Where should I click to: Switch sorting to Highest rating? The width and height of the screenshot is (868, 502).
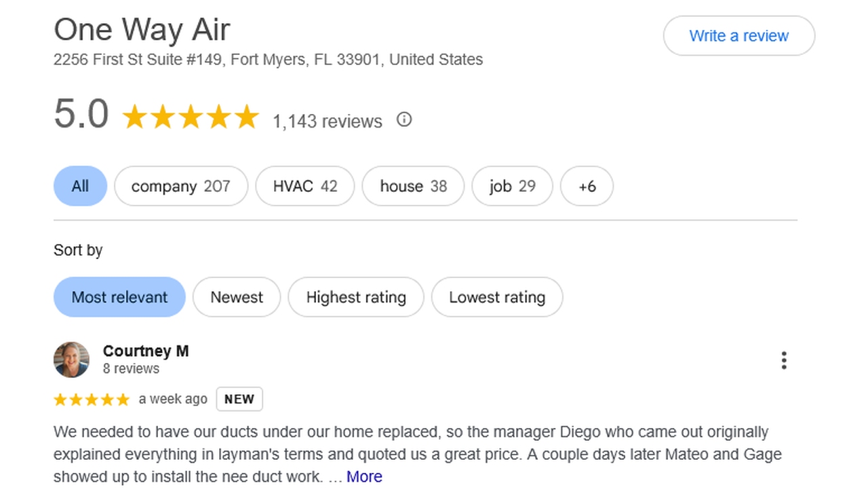pos(356,297)
